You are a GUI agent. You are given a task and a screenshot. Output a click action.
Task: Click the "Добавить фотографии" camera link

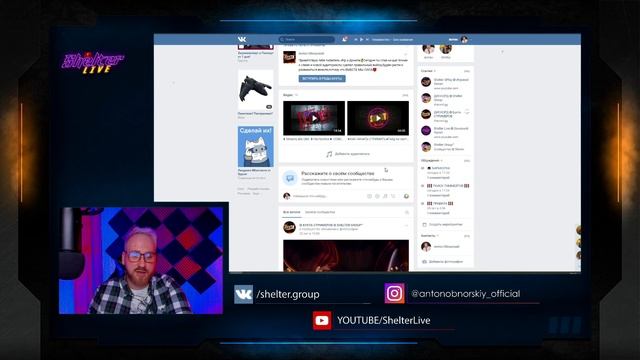click(x=442, y=262)
